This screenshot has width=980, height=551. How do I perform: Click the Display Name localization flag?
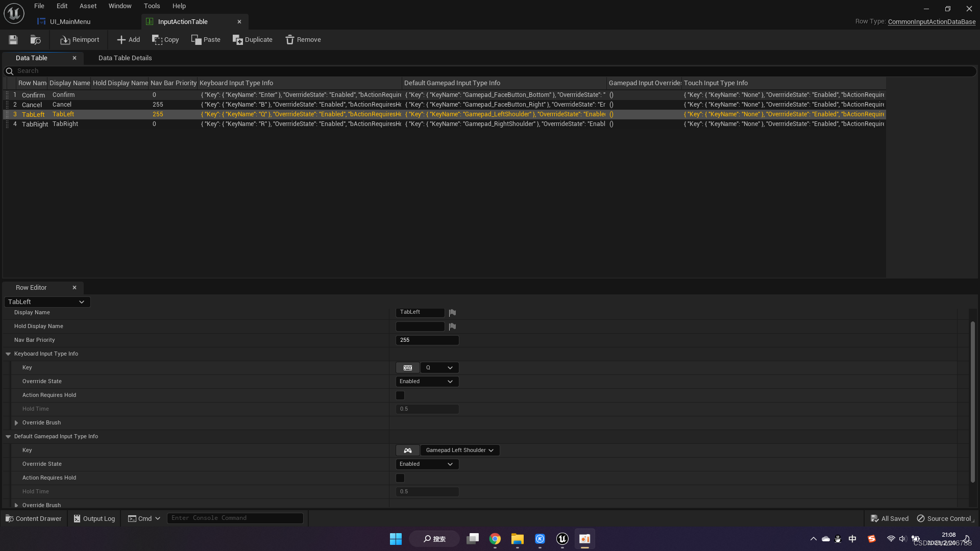pos(452,313)
